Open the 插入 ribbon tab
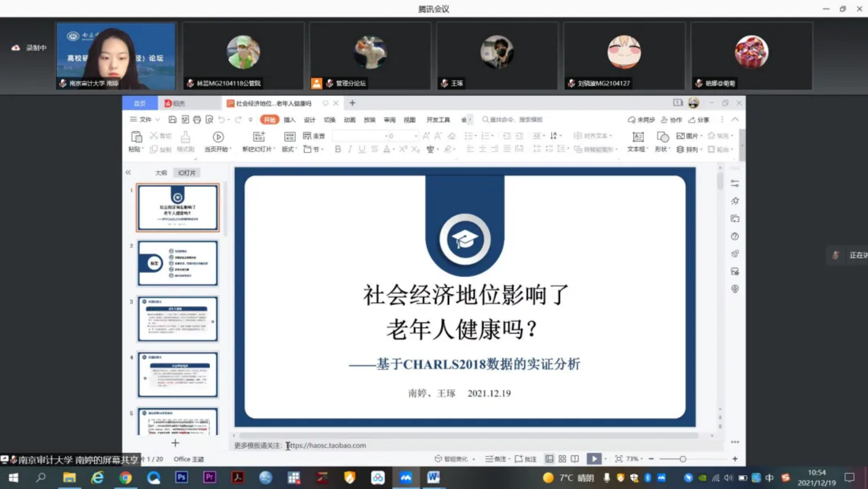Screen dimensions: 868x489 (x=289, y=120)
